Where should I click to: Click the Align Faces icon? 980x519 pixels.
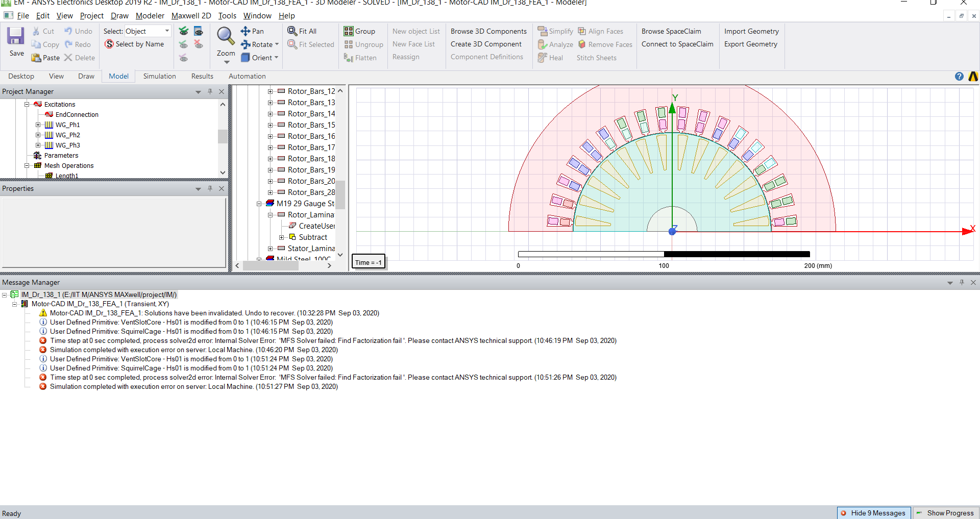(x=582, y=31)
